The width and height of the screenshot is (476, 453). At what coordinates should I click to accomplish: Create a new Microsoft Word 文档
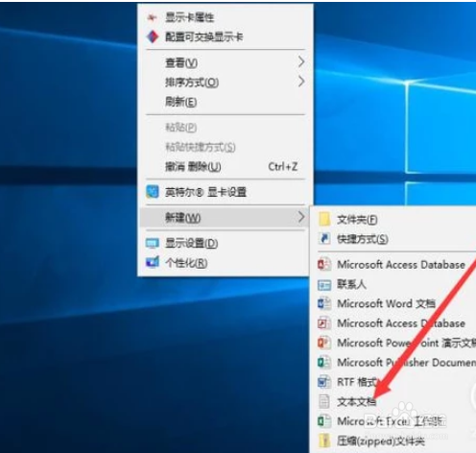click(x=393, y=303)
